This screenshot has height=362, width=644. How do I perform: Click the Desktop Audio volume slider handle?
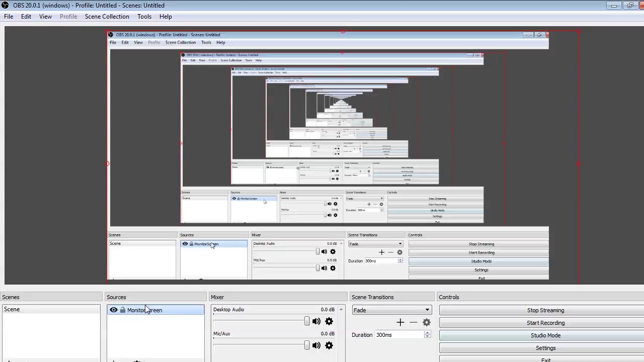coord(307,321)
